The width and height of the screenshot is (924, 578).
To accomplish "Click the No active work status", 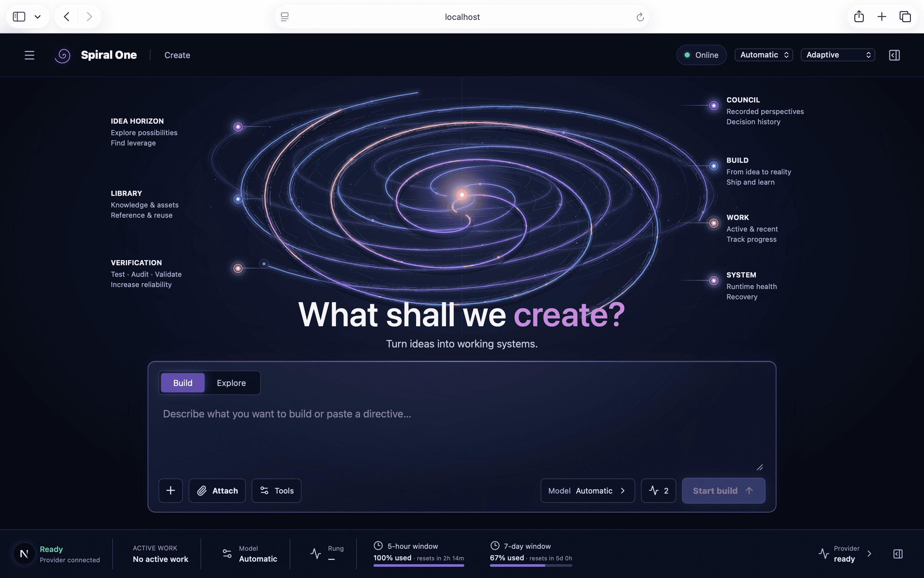I will pos(160,559).
